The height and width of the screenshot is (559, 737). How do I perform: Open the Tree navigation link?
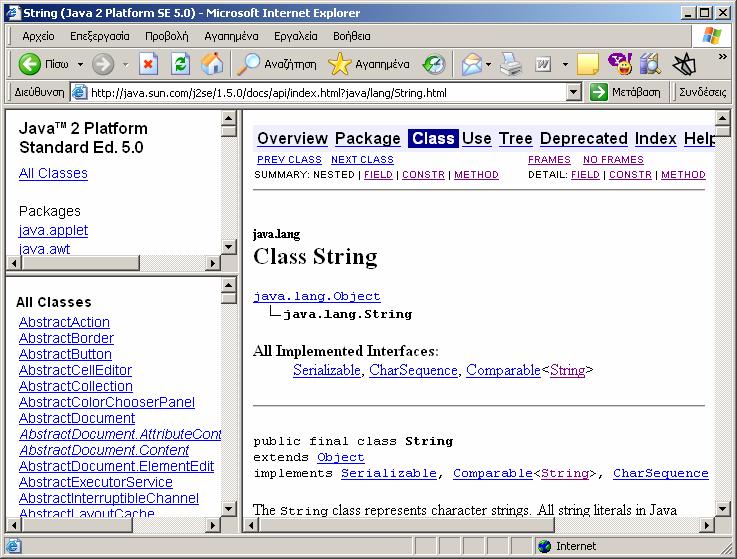pyautogui.click(x=516, y=138)
